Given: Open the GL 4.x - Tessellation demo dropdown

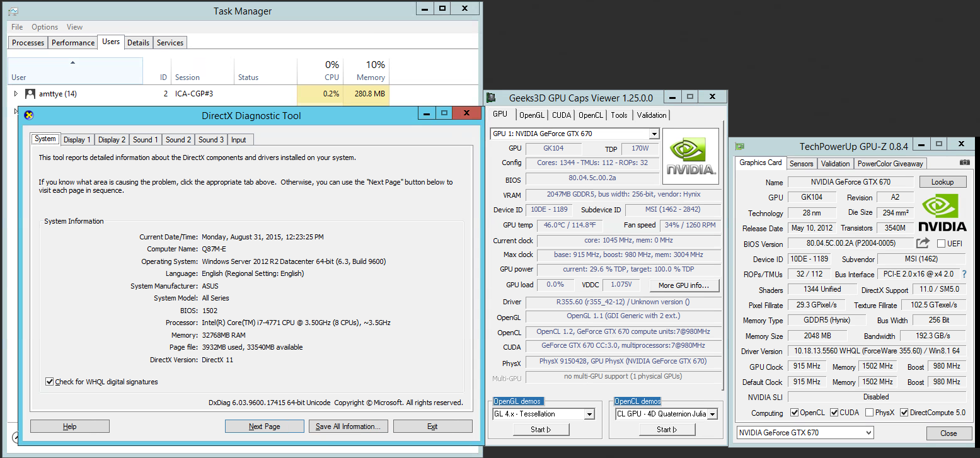Looking at the screenshot, I should [x=589, y=414].
